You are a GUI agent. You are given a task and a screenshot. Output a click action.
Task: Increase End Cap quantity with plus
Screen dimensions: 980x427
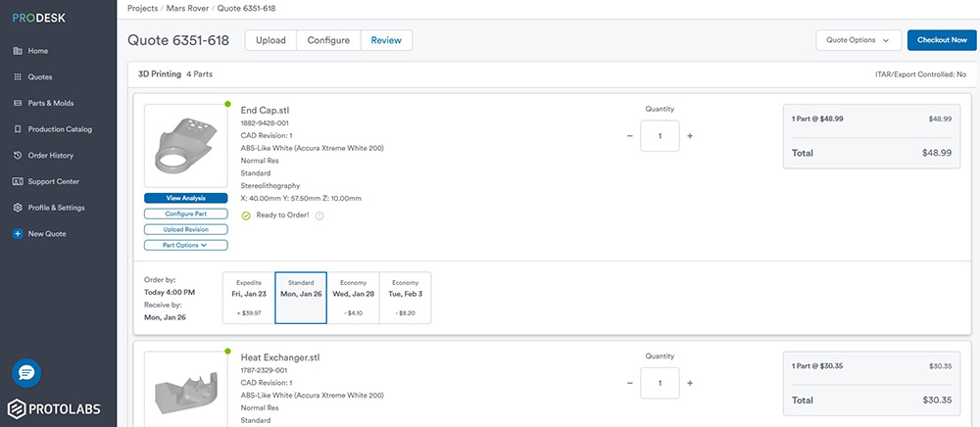(x=690, y=136)
